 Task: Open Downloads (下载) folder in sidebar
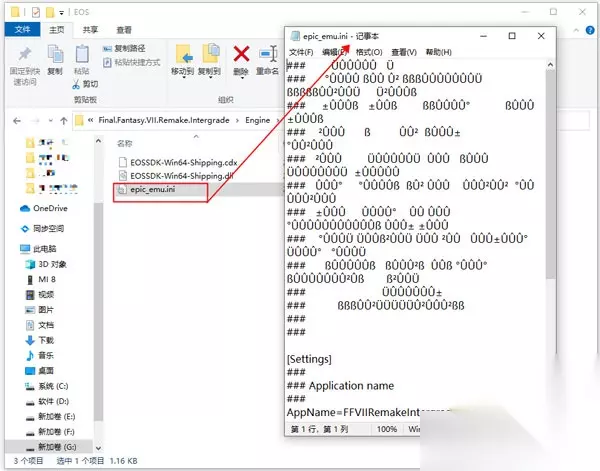point(40,340)
